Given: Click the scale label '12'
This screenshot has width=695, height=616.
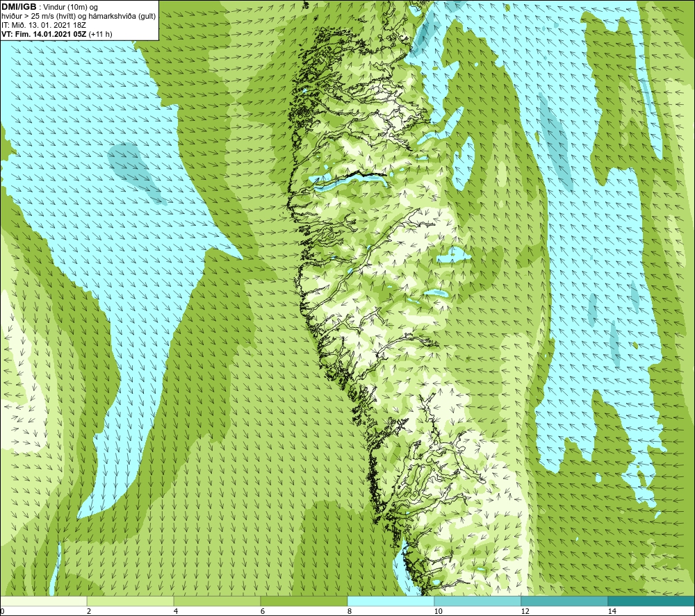Looking at the screenshot, I should (525, 611).
